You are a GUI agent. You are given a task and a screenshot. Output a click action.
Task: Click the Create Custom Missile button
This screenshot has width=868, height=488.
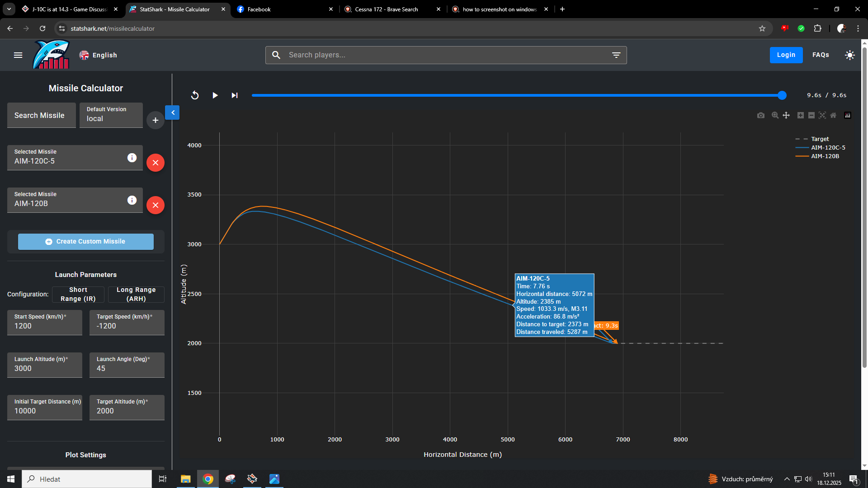(x=86, y=242)
